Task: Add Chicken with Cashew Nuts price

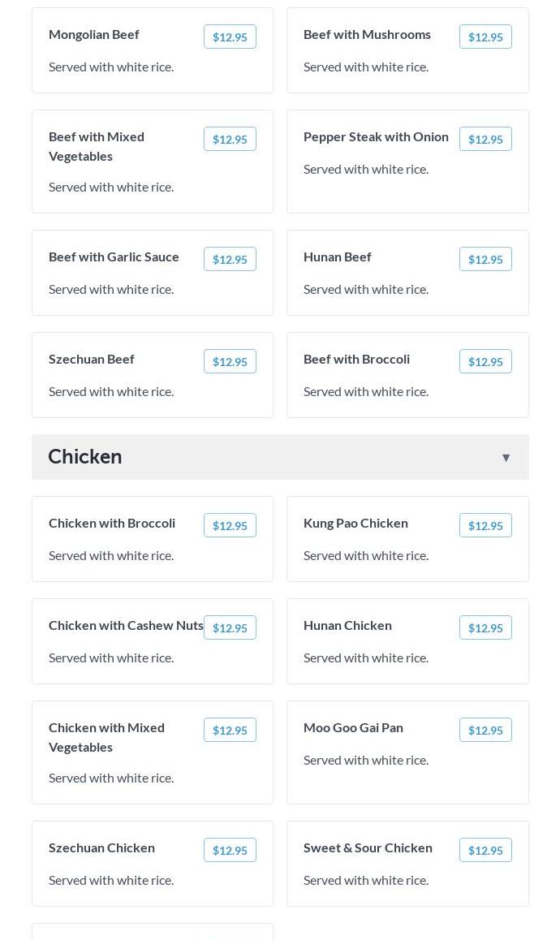Action: 230,628
